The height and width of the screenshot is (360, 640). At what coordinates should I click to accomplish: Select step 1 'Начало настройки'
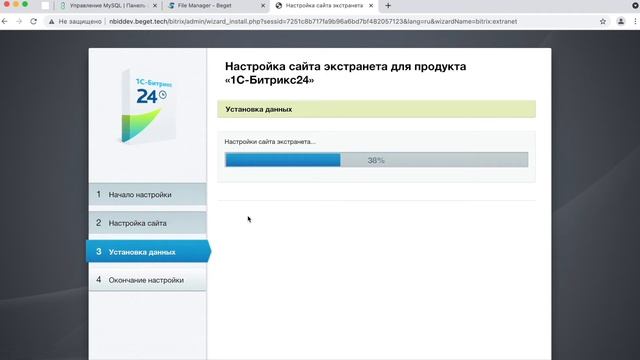coord(147,194)
